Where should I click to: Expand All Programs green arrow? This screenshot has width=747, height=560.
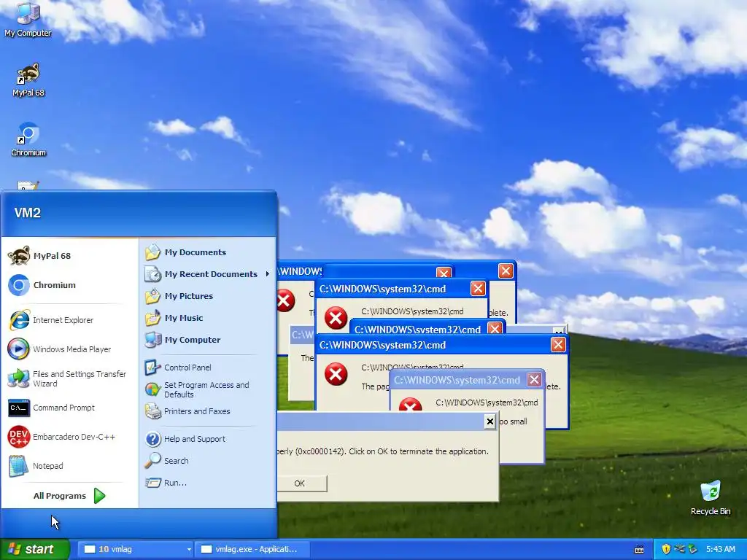(99, 496)
